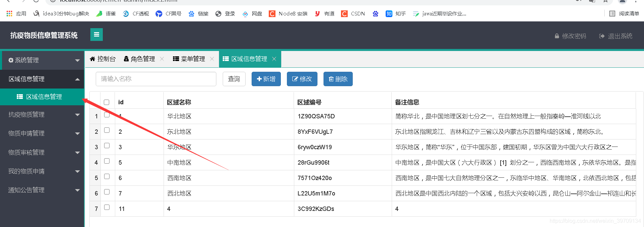The image size is (644, 227).
Task: Check the 中南地区 row checkbox
Action: 107,161
